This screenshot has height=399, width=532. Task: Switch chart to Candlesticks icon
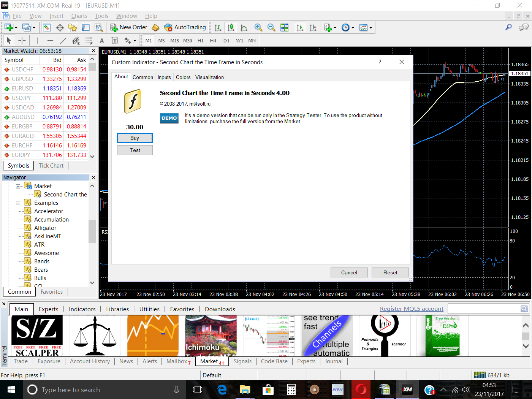pos(231,27)
